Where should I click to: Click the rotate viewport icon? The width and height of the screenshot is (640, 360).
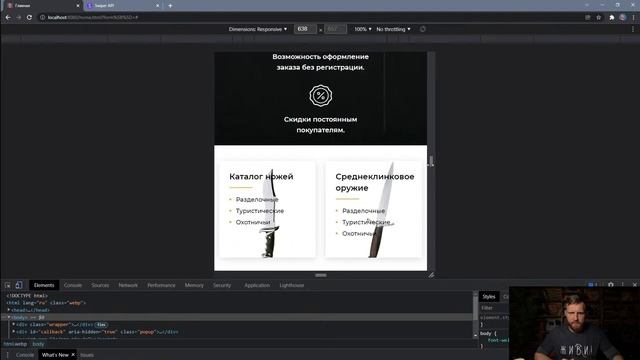coord(422,29)
